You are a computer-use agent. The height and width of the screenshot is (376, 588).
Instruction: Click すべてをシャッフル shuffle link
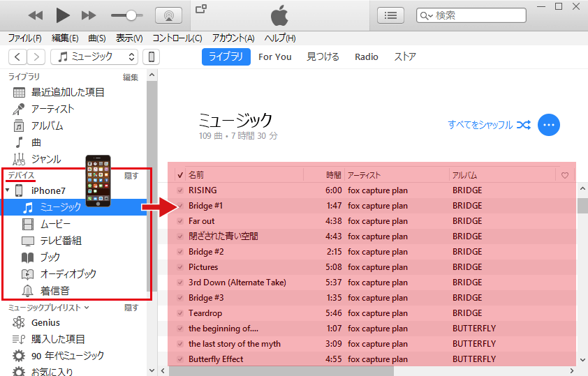pyautogui.click(x=489, y=125)
